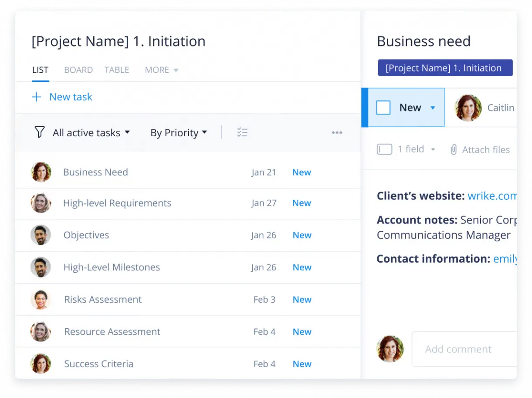Click the Add comment input field
Image resolution: width=532 pixels, height=398 pixels.
tap(464, 349)
